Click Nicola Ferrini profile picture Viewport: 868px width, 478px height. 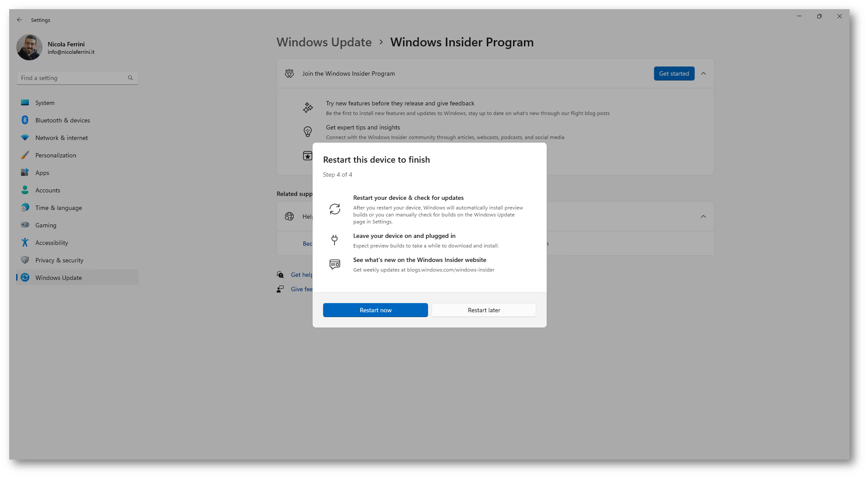tap(29, 47)
